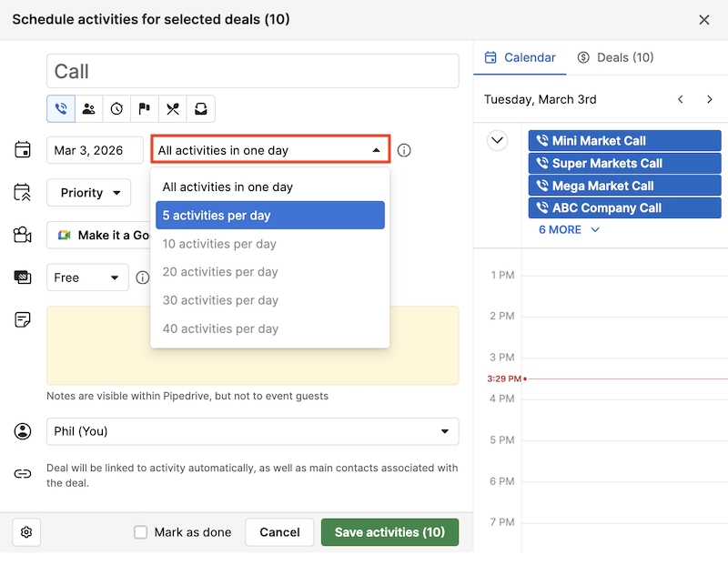This screenshot has height=565, width=728.
Task: Pick the Deadline flag activity icon
Action: click(x=145, y=109)
